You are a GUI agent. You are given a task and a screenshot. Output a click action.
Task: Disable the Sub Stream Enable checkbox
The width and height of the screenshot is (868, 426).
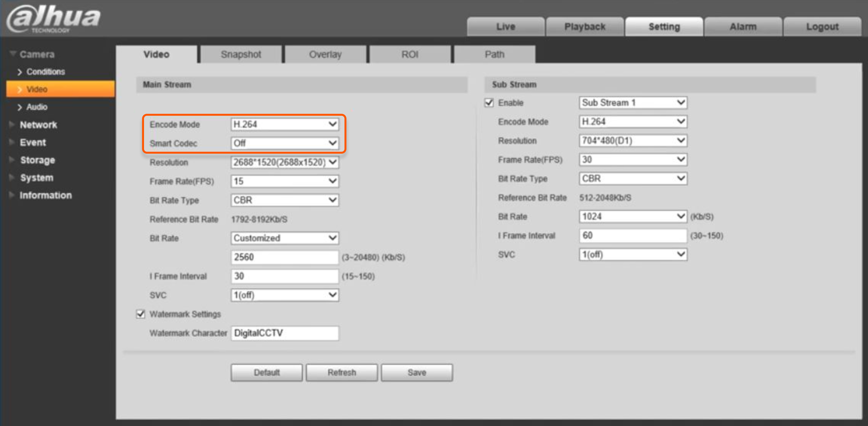[489, 103]
